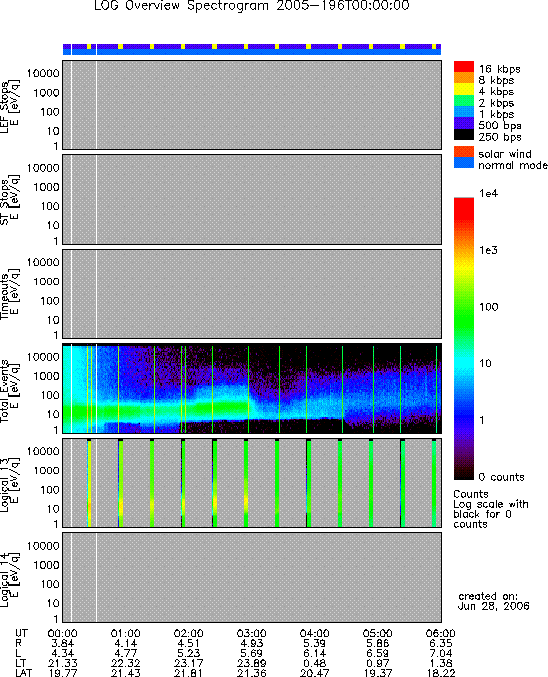The image size is (548, 677).
Task: Click the Timeouts spectrogram panel
Action: tap(252, 294)
